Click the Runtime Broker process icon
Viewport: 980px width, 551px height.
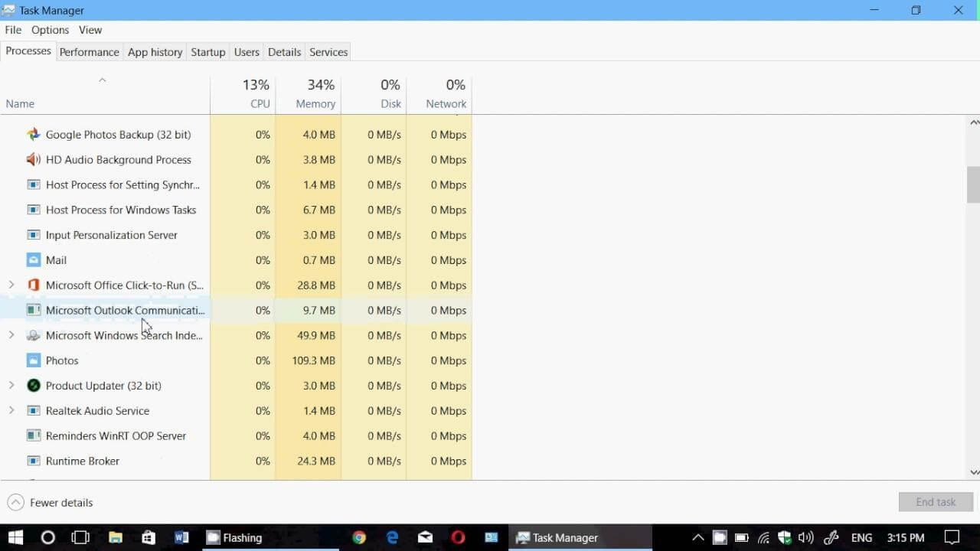[x=34, y=461]
